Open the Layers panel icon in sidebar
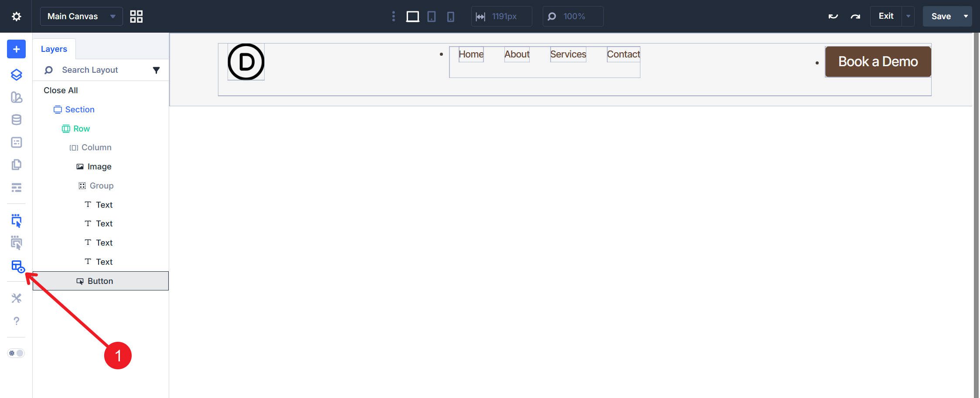This screenshot has width=980, height=398. click(x=16, y=74)
